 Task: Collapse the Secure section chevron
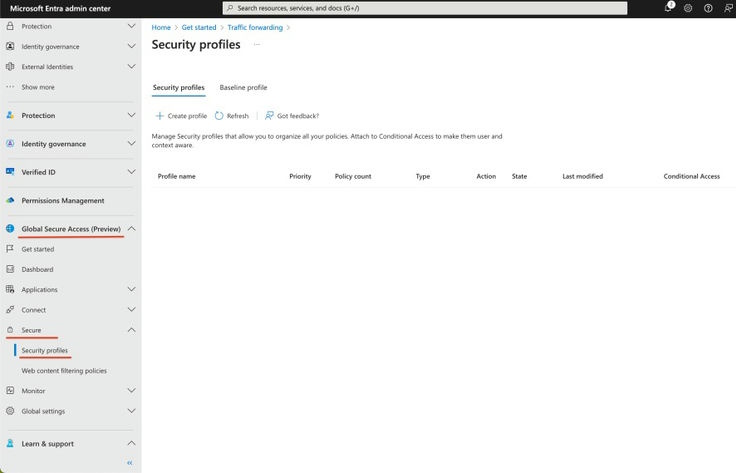pos(131,330)
